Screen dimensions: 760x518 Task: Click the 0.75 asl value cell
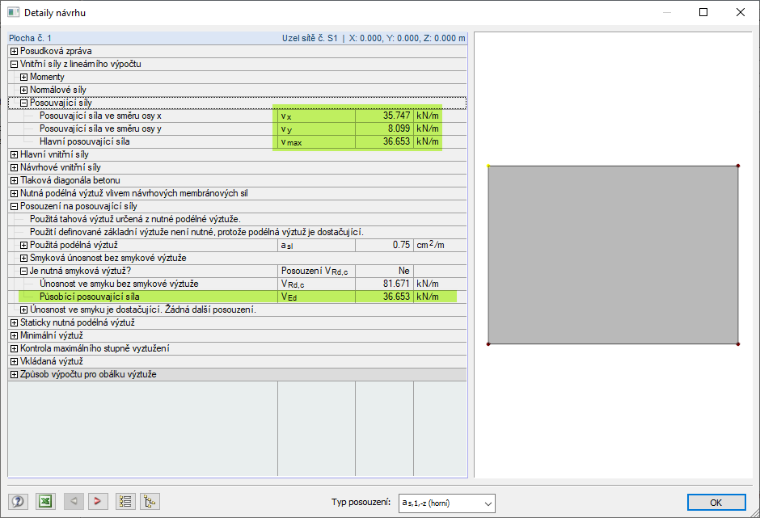[384, 245]
